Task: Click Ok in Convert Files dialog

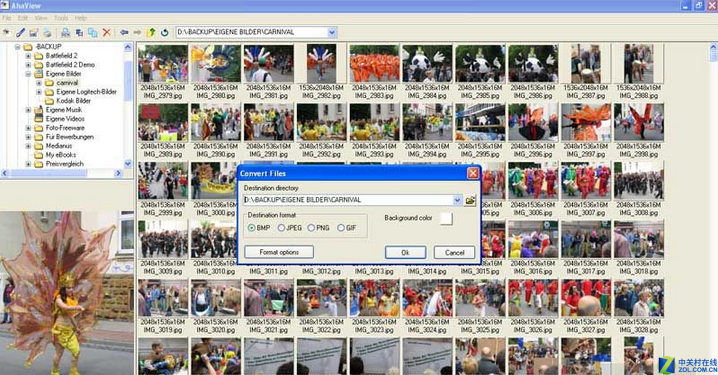Action: pyautogui.click(x=405, y=253)
